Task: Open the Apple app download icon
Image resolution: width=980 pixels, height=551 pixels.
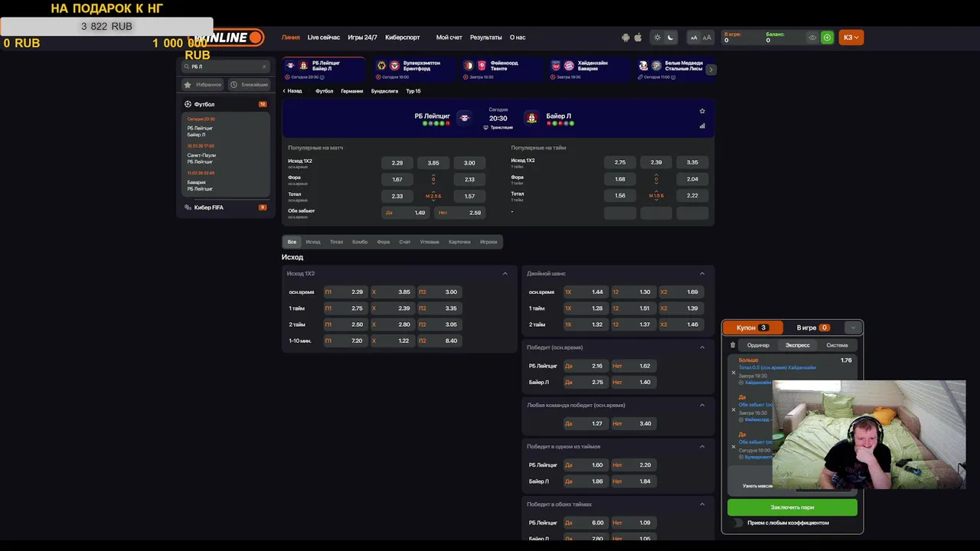Action: (x=638, y=37)
